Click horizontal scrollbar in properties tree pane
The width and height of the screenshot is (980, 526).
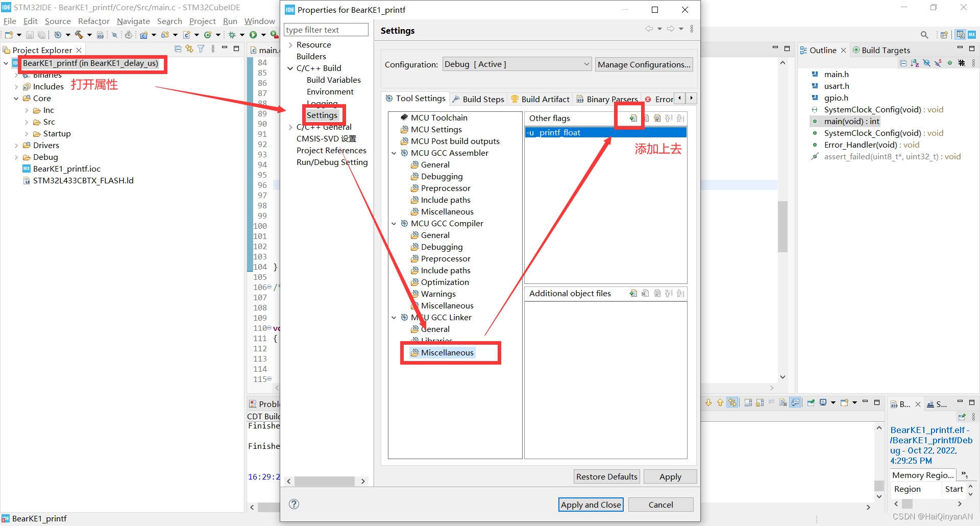click(x=325, y=481)
